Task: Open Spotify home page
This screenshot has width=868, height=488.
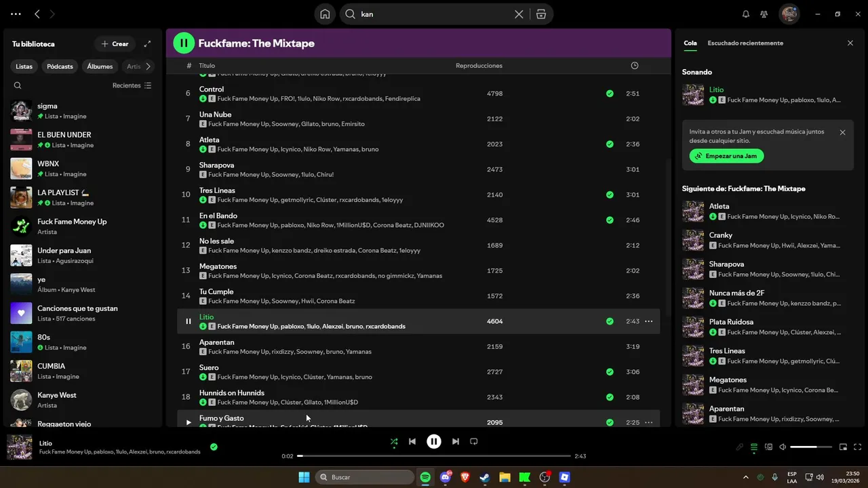Action: 325,14
